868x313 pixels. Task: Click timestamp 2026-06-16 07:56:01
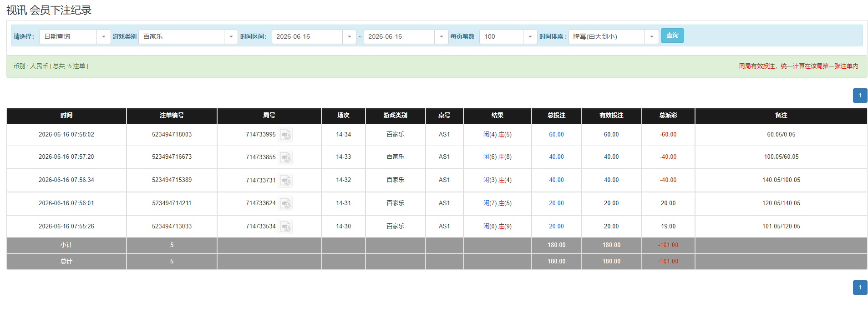click(x=66, y=203)
